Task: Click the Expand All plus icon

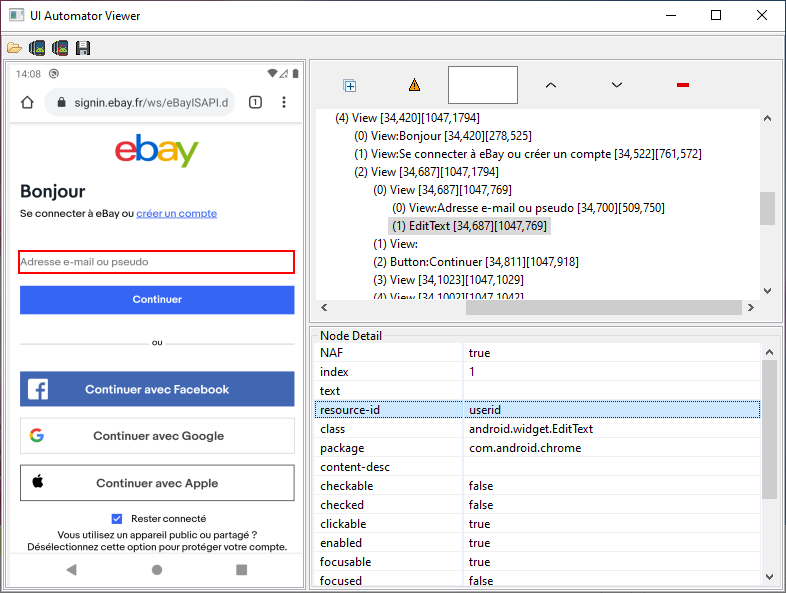Action: (350, 86)
